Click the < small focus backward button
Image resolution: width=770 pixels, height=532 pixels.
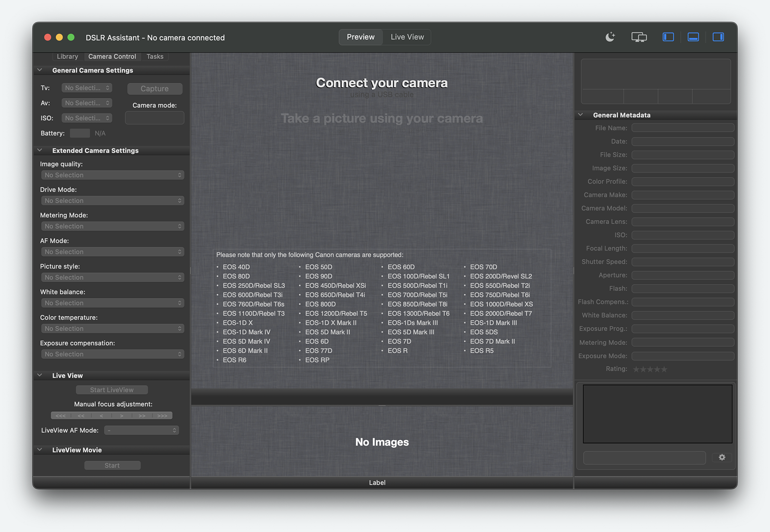pos(101,416)
